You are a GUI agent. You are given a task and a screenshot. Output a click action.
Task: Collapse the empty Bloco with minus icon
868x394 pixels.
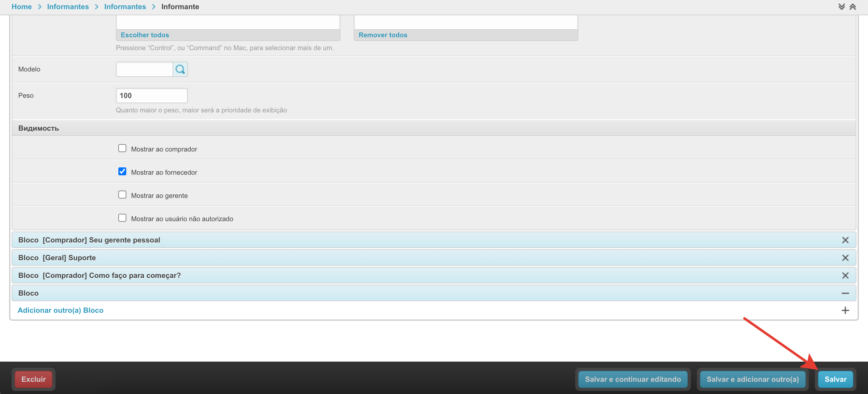pos(845,293)
